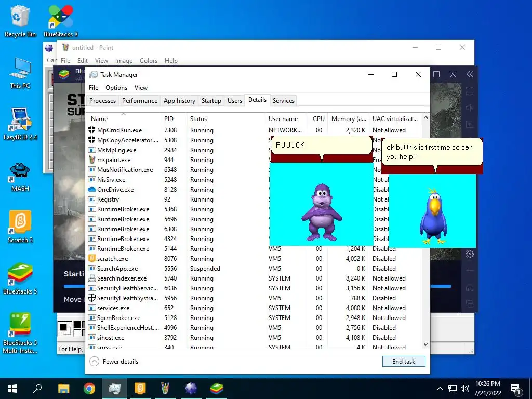532x399 pixels.
Task: Switch to the App history tab
Action: point(179,101)
